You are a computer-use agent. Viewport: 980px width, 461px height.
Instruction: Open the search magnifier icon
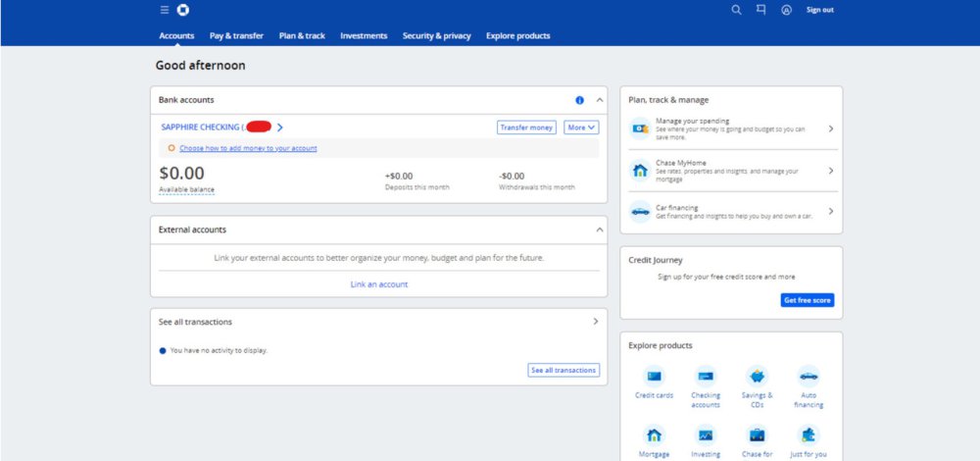736,10
